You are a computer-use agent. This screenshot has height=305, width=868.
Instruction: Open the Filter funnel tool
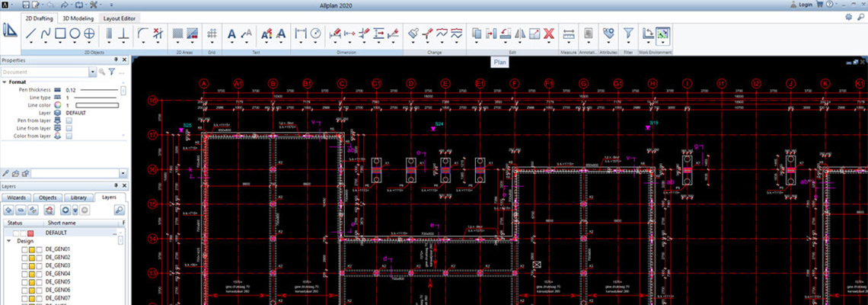coord(627,34)
